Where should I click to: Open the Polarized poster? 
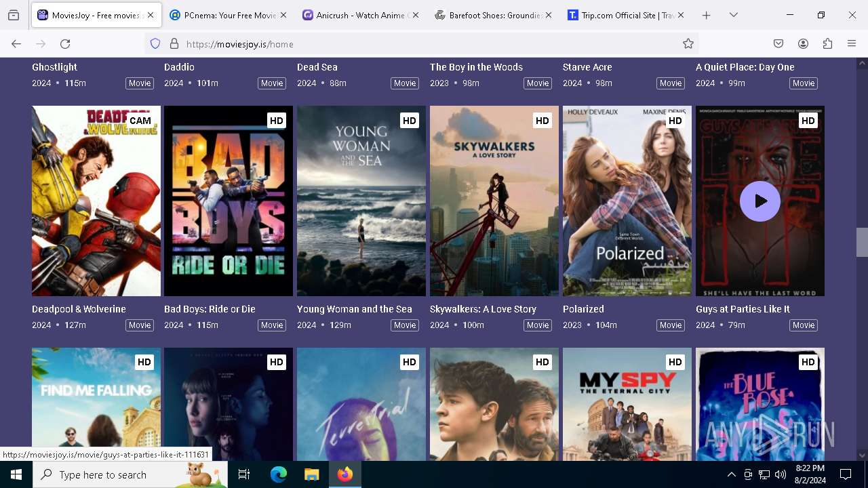[x=627, y=201]
